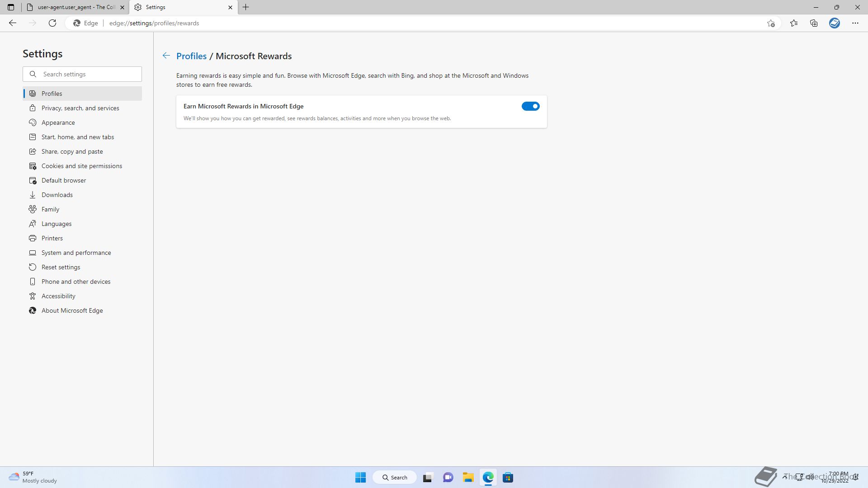The width and height of the screenshot is (868, 488).
Task: Open Start, home, and new tabs settings
Action: pos(82,137)
